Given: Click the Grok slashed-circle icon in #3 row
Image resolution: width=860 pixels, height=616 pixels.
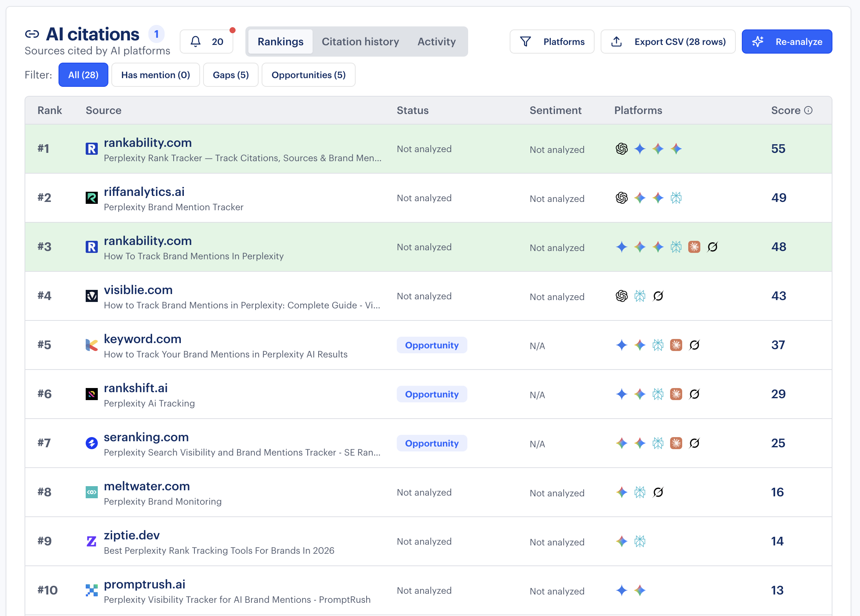Looking at the screenshot, I should (712, 247).
